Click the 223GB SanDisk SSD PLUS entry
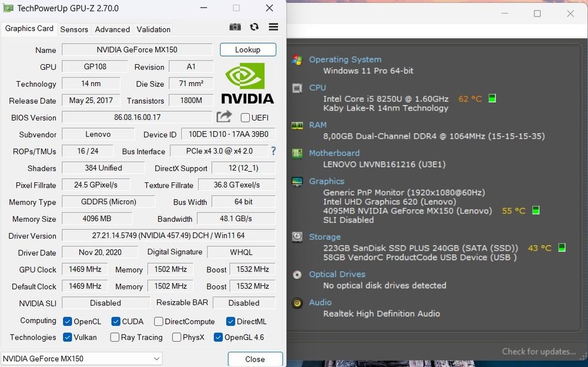Image resolution: width=588 pixels, height=367 pixels. 420,248
